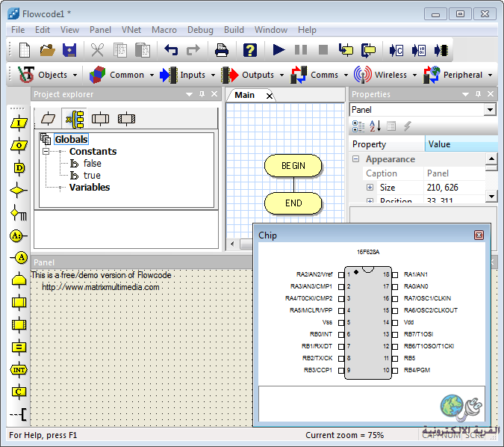
Task: Insert an Output icon from the icon bar
Action: [19, 145]
